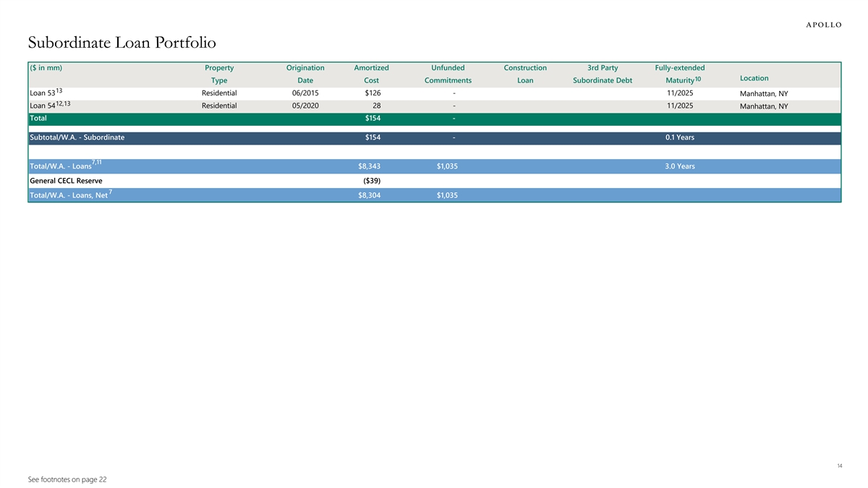The width and height of the screenshot is (868, 488).
Task: Click the $8,343 total loans value
Action: coord(370,167)
